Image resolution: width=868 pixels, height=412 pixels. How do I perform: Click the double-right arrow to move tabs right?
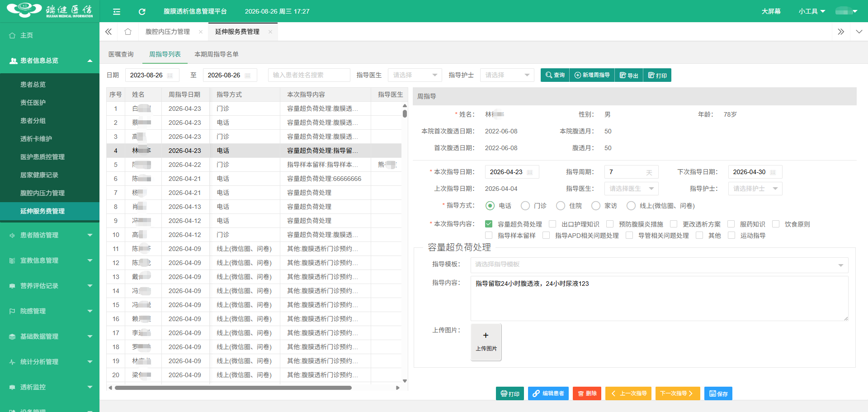(x=841, y=32)
